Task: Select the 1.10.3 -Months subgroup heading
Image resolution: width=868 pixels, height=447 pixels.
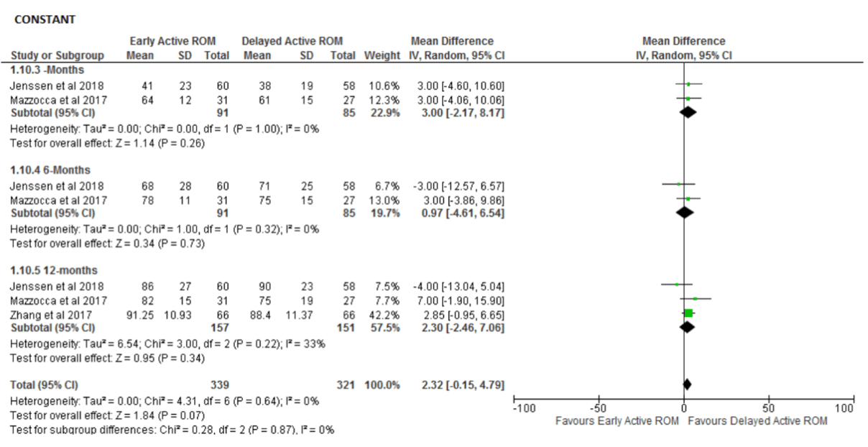Action: pyautogui.click(x=47, y=70)
